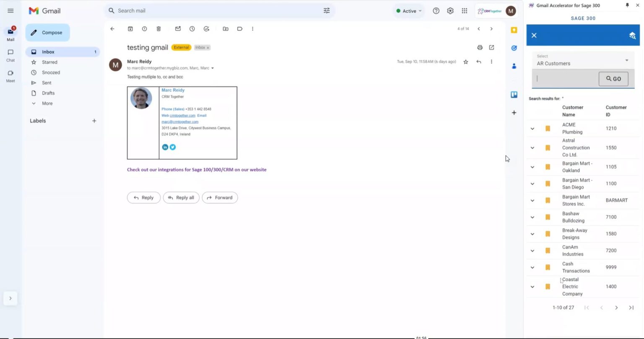Click the search icon in the Sage 300 header

[x=632, y=36]
